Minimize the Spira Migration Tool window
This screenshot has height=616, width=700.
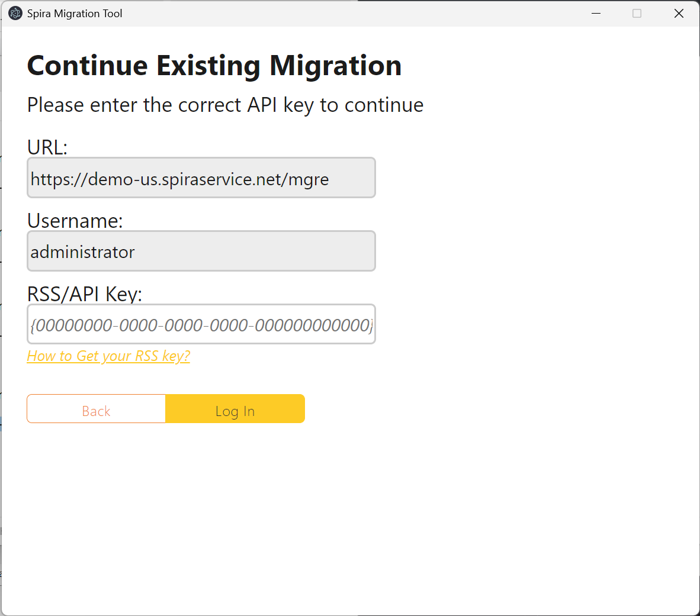pos(596,14)
